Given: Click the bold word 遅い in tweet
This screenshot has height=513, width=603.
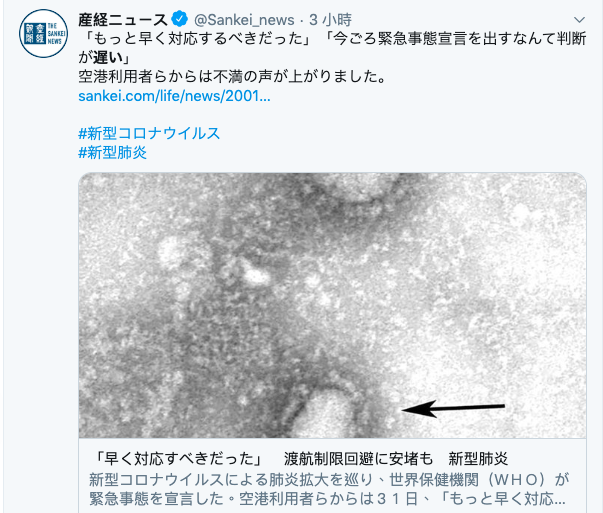Looking at the screenshot, I should [x=108, y=58].
